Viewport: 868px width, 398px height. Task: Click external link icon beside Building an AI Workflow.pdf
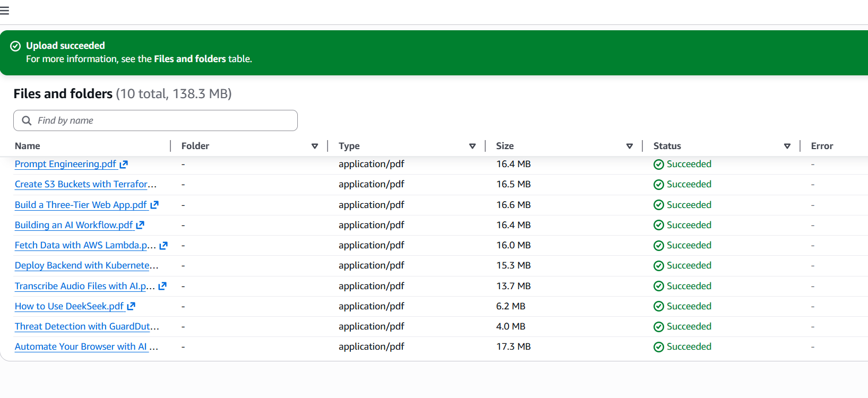[140, 225]
